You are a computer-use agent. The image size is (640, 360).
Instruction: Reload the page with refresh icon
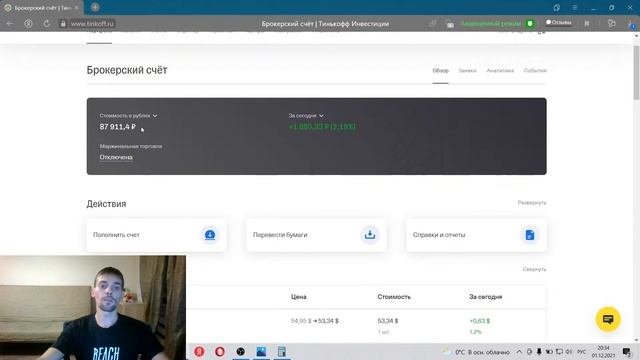47,24
